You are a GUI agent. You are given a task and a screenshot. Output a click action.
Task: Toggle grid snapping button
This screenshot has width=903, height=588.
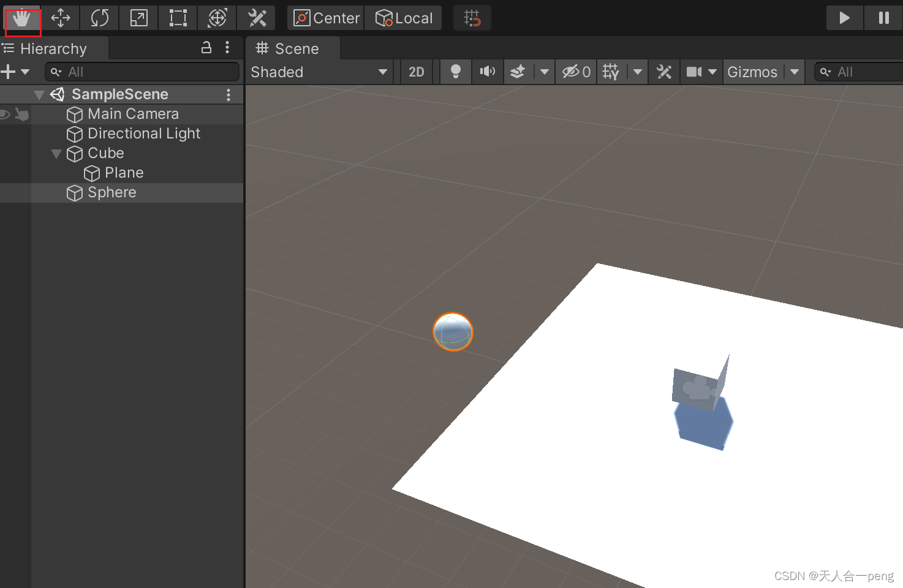click(x=472, y=18)
